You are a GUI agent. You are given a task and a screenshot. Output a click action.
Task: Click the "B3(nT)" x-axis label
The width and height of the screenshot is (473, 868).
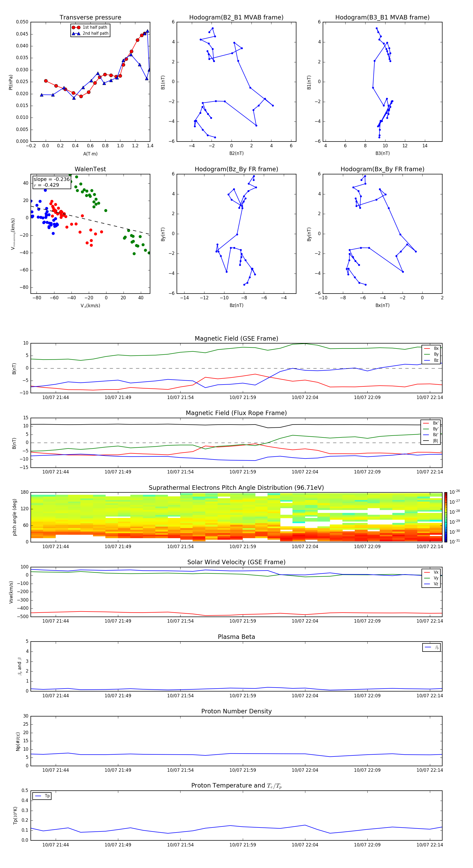coord(382,153)
